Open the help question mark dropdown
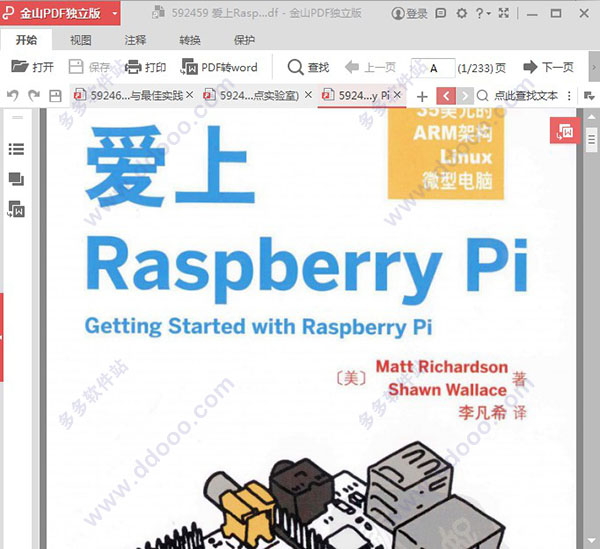 click(x=483, y=13)
